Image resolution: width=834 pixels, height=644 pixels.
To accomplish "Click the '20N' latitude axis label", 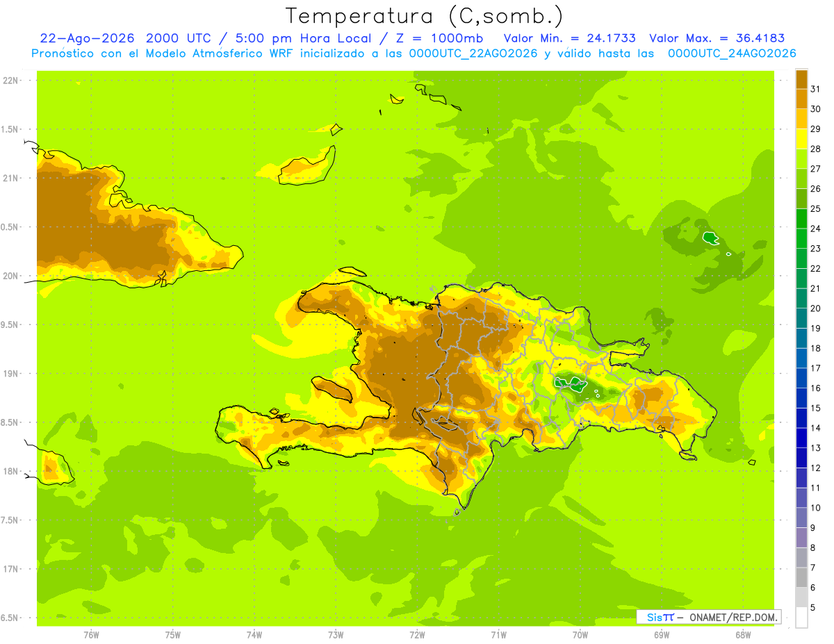I will tap(11, 276).
